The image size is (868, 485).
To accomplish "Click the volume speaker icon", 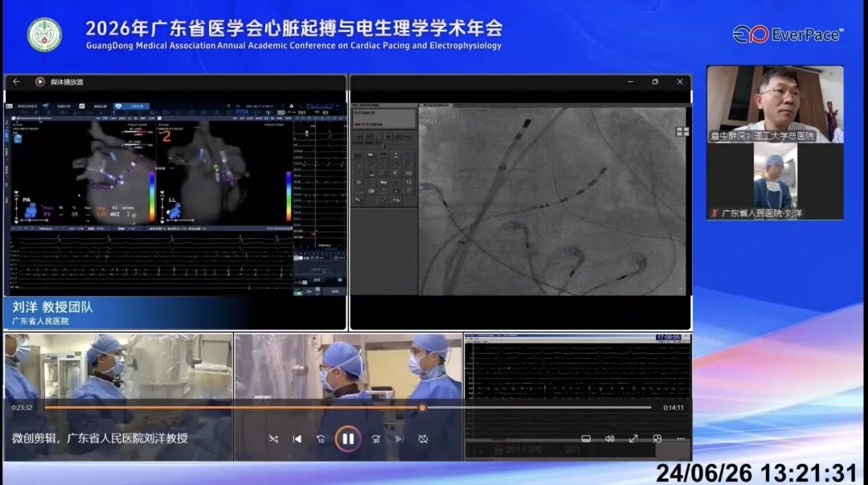I will 609,438.
